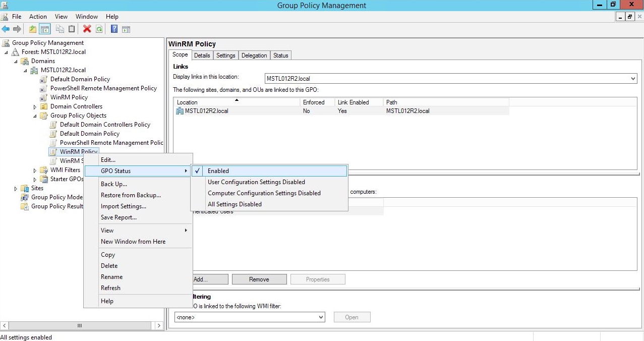Click the WMI Filters folder icon
Screen dimensions: 644x341
(44, 170)
